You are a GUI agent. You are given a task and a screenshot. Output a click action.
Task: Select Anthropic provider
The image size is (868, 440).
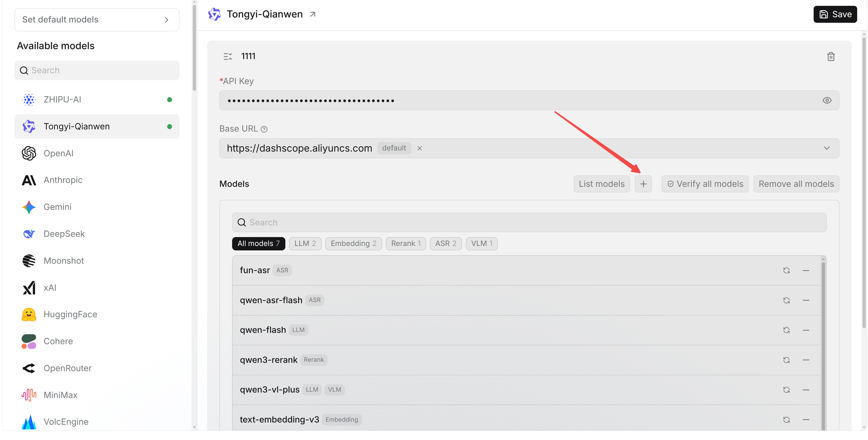pyautogui.click(x=97, y=180)
